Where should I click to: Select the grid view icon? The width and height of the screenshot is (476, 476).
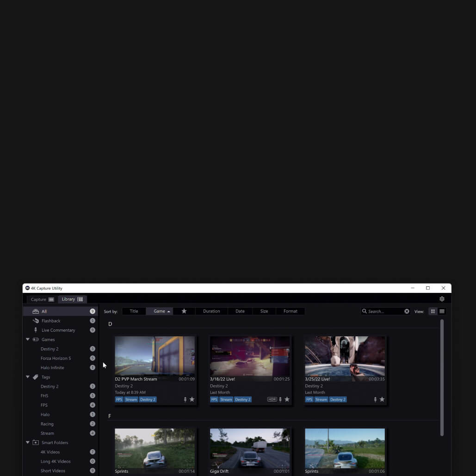(433, 311)
